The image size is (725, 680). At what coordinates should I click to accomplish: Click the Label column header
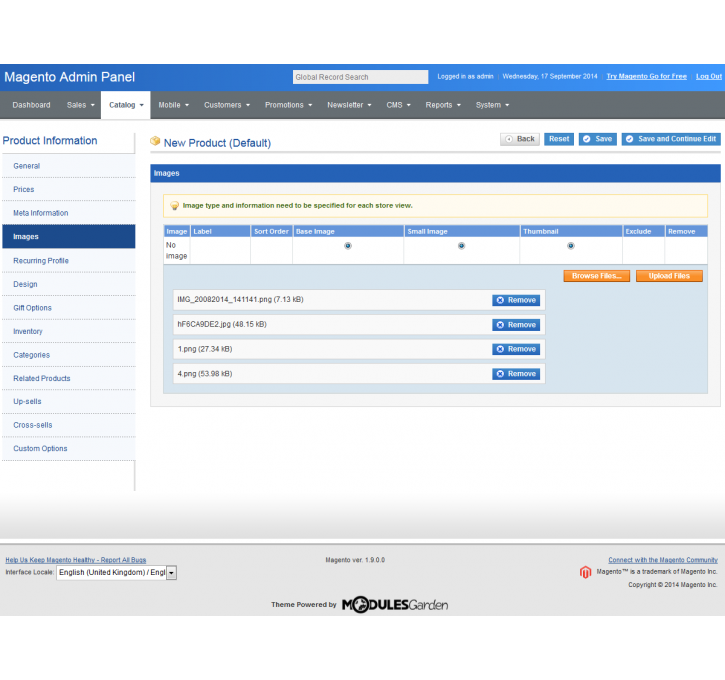coord(221,232)
